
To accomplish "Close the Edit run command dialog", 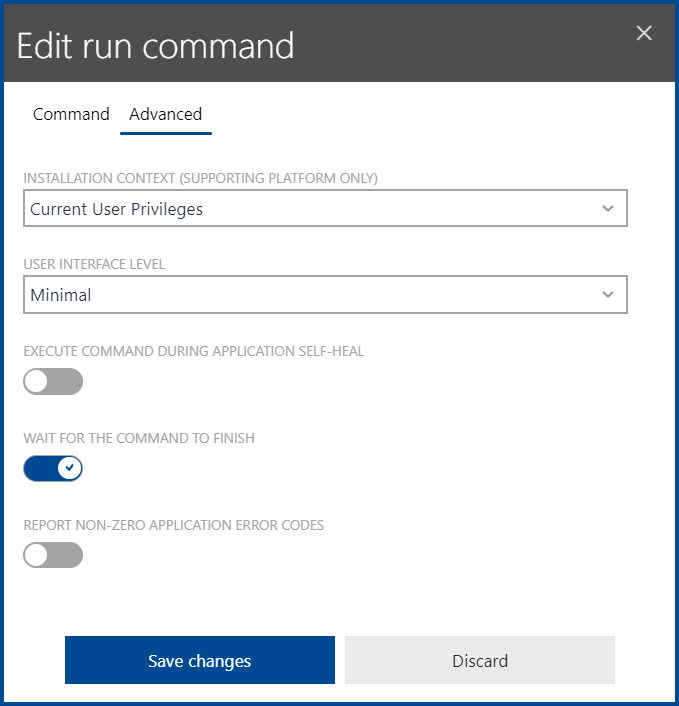I will click(x=644, y=33).
